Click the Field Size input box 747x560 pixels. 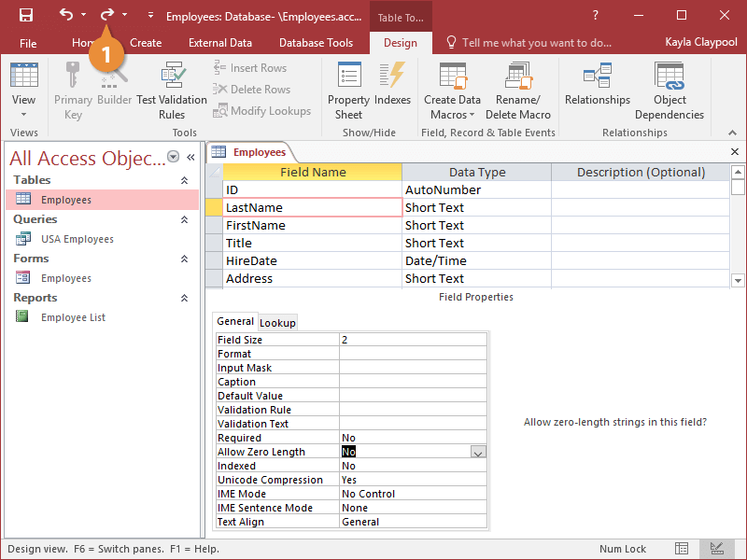413,340
